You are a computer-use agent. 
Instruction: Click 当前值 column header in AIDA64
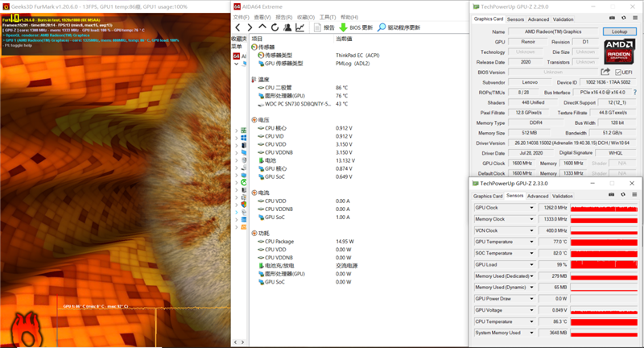344,39
